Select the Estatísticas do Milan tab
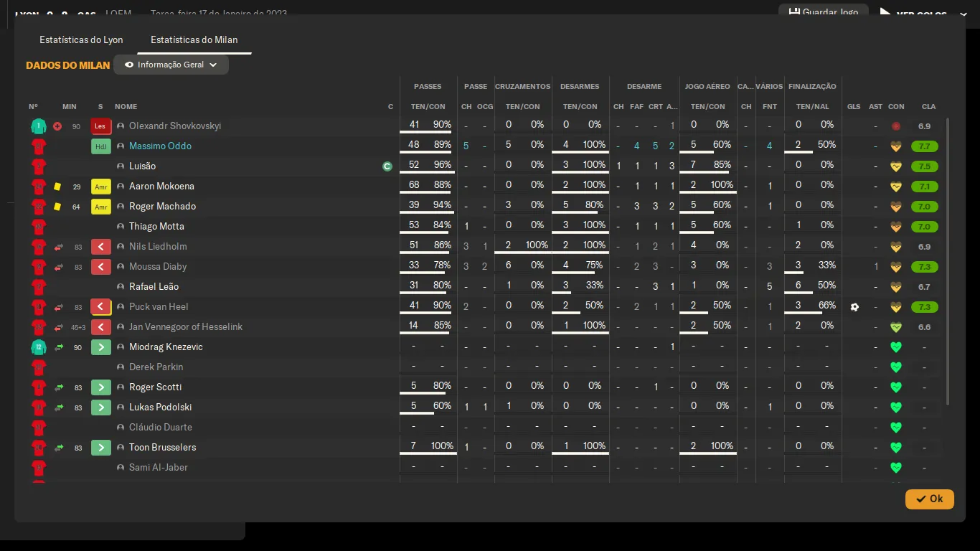Image resolution: width=980 pixels, height=551 pixels. pyautogui.click(x=194, y=40)
